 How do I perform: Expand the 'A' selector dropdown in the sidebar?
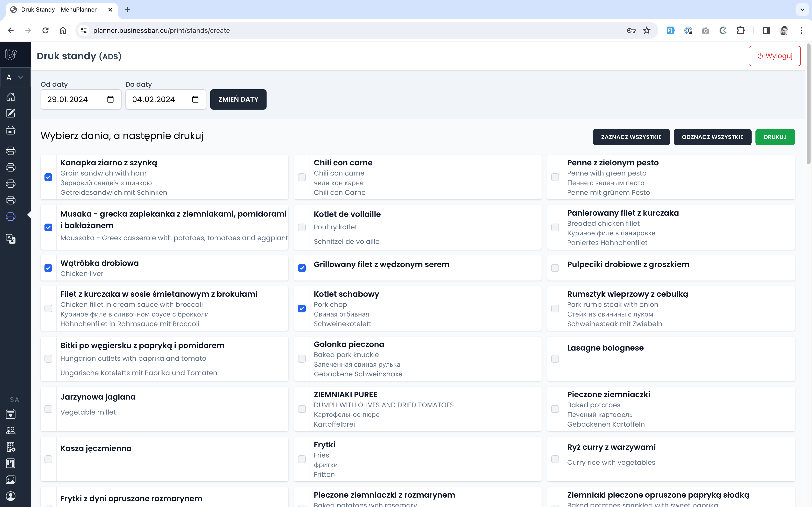pyautogui.click(x=15, y=77)
